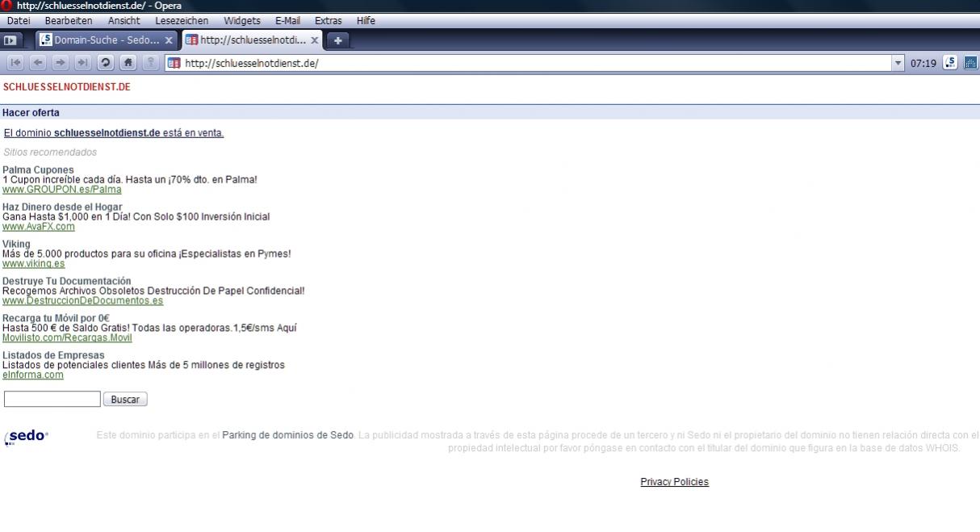Click the Listados de Empresas title
This screenshot has width=980, height=532.
tap(53, 355)
